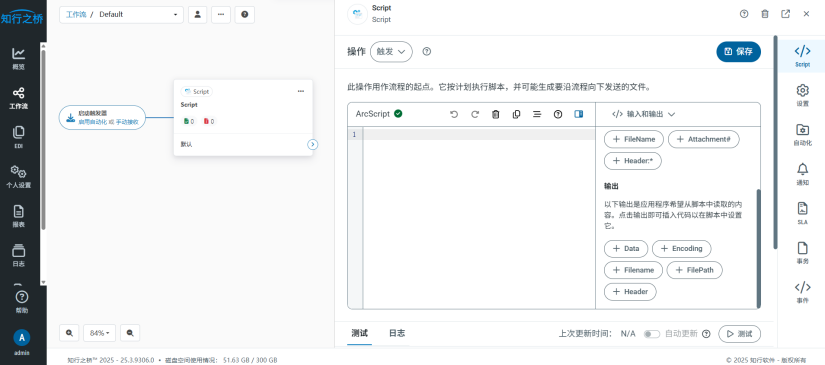Insert the Attachment# input
This screenshot has height=365, width=825.
pyautogui.click(x=703, y=139)
